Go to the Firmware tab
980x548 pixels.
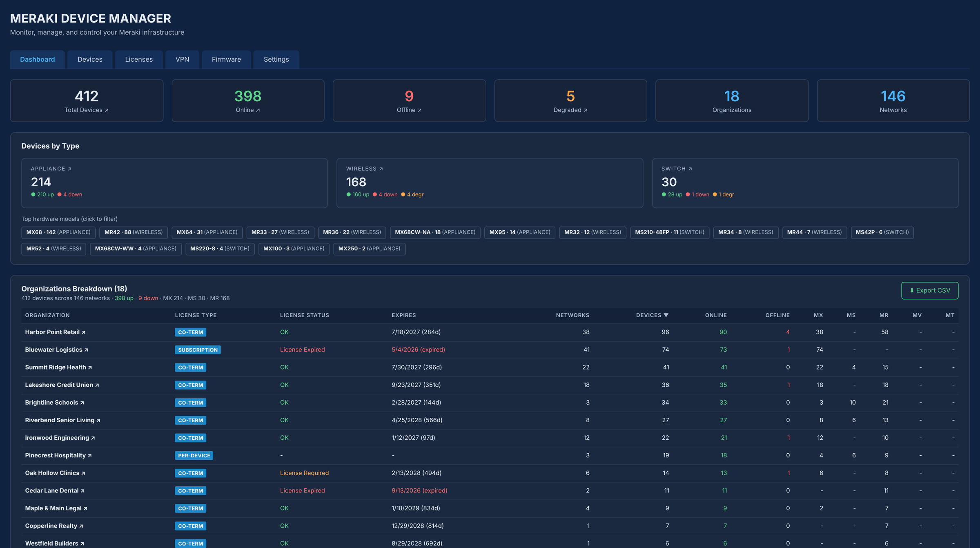tap(226, 60)
